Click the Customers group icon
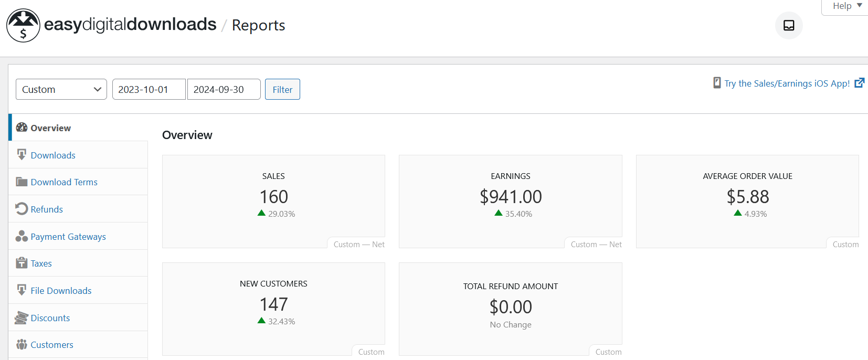The width and height of the screenshot is (868, 360). point(22,344)
